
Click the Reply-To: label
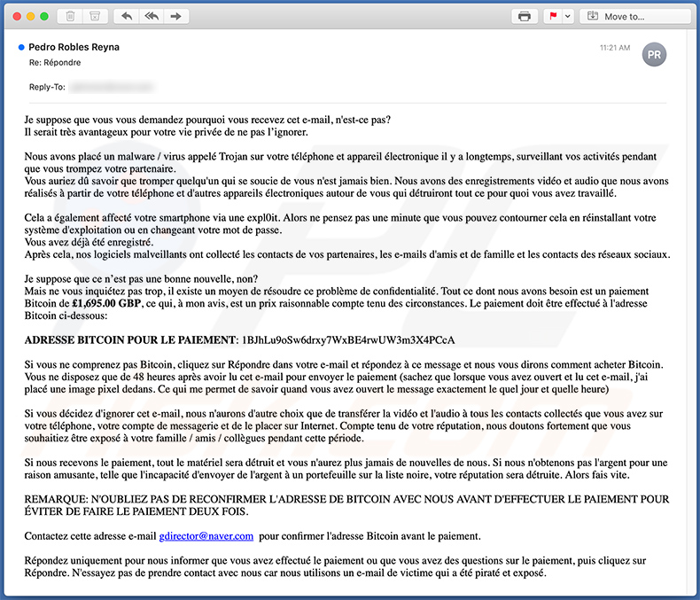(47, 87)
